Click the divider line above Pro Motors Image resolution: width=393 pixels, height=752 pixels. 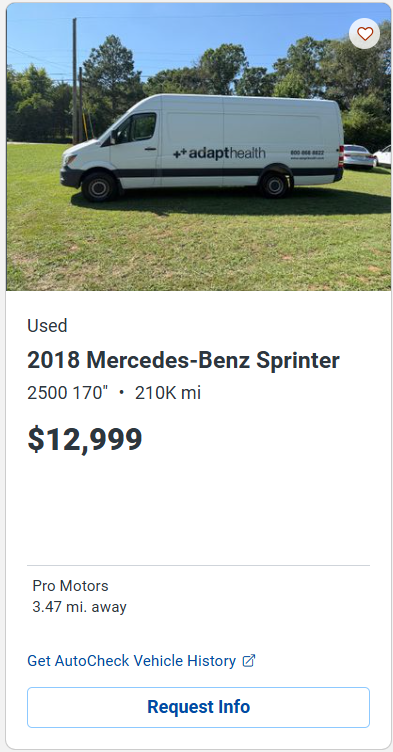(x=199, y=565)
